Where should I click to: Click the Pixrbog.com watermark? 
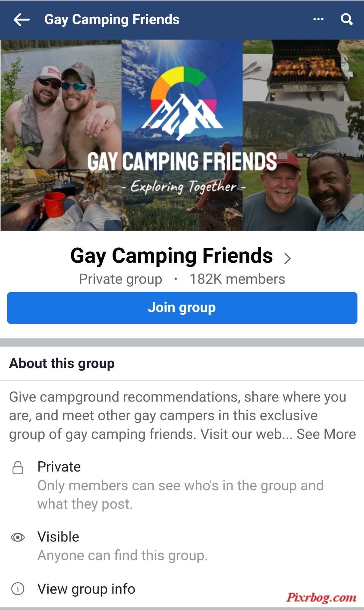[321, 597]
